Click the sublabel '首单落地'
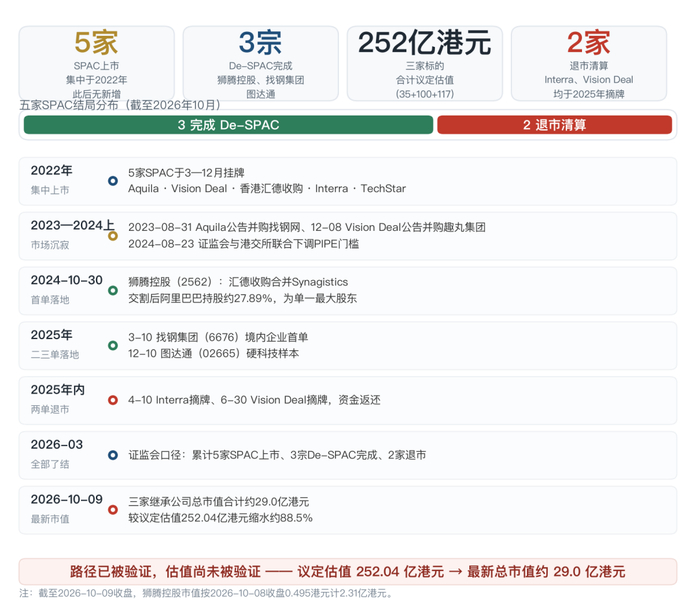This screenshot has width=700, height=607. 50,300
